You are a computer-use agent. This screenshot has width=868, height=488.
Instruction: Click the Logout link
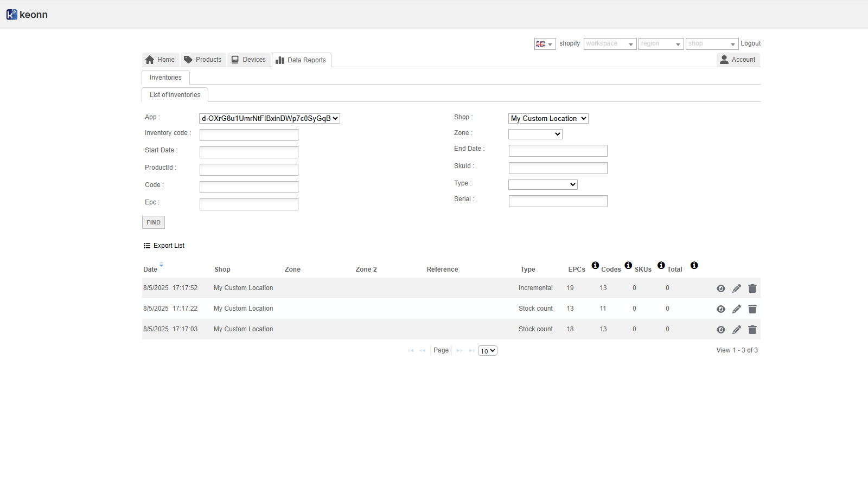click(x=750, y=43)
